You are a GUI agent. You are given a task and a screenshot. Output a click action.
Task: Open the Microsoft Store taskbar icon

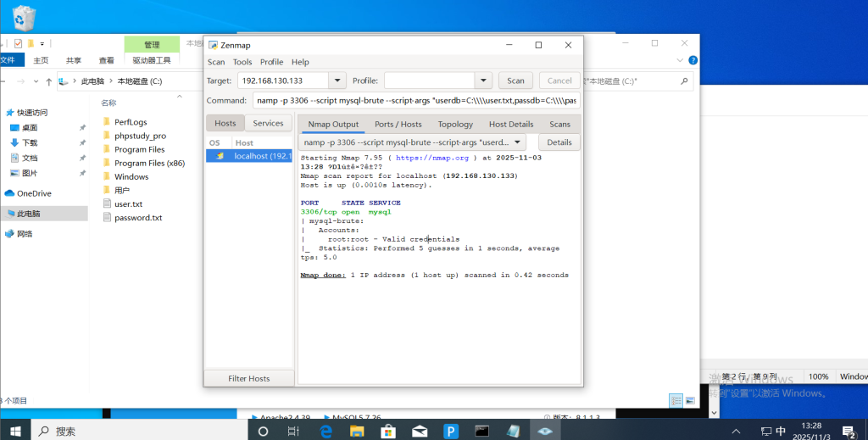point(388,431)
